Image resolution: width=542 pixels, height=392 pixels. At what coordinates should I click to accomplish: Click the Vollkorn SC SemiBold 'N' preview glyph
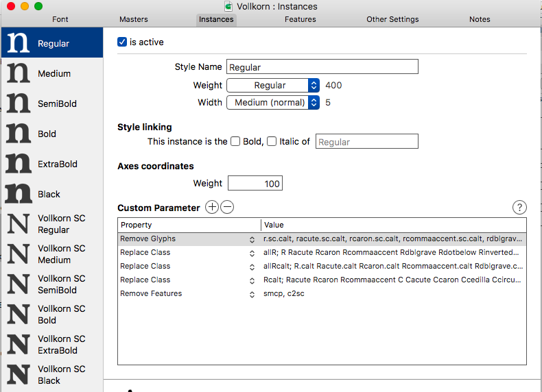click(x=18, y=284)
